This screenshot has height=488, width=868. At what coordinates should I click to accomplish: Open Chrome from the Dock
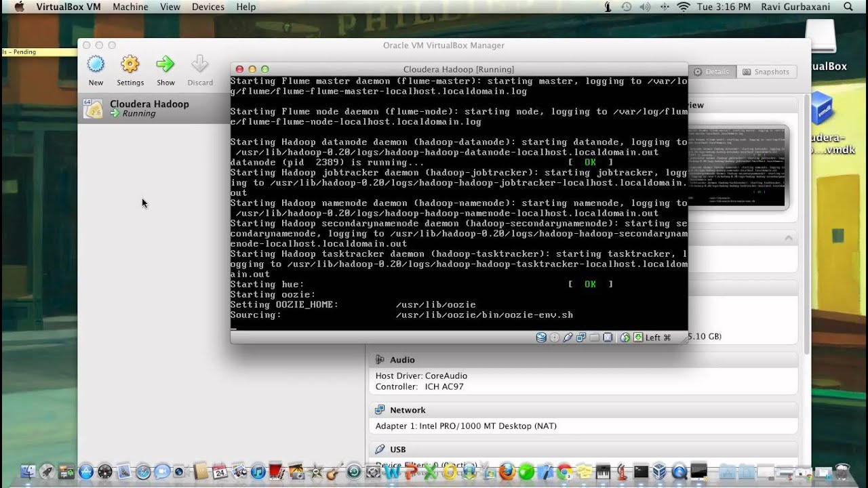click(x=564, y=471)
